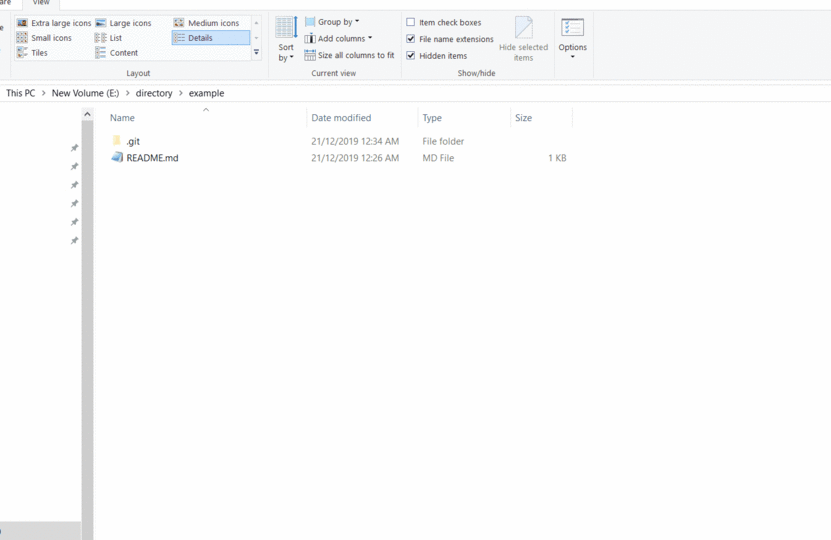Sort by Type column header
Screen dimensions: 831x540
pos(464,118)
